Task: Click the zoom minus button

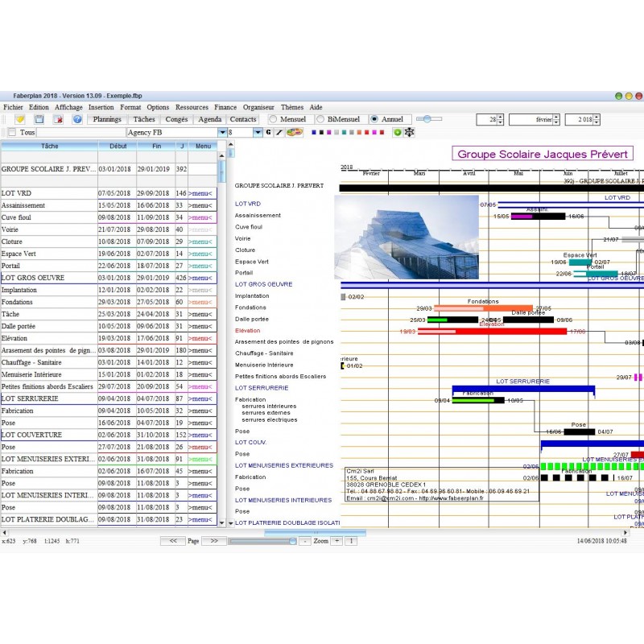Action: (305, 541)
